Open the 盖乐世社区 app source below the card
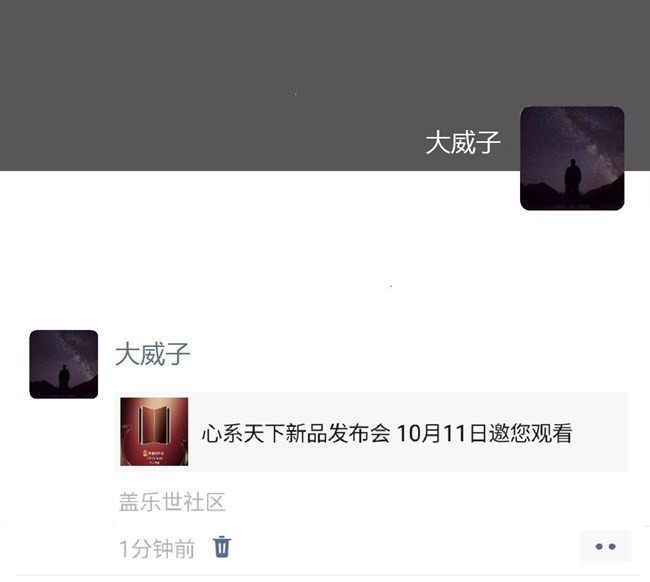650x582 pixels. tap(172, 502)
